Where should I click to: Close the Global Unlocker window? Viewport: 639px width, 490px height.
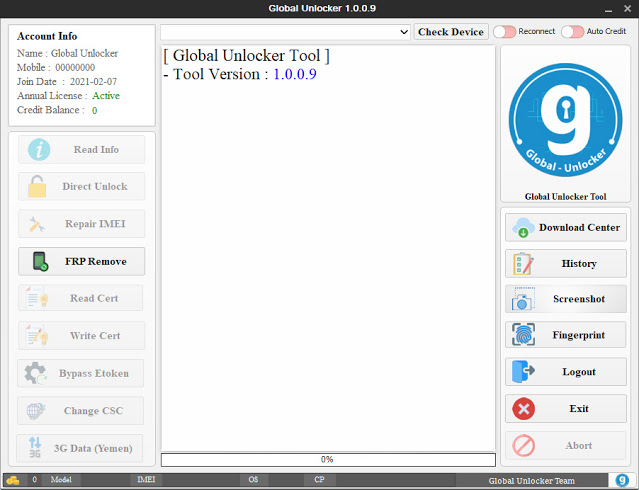pos(628,9)
